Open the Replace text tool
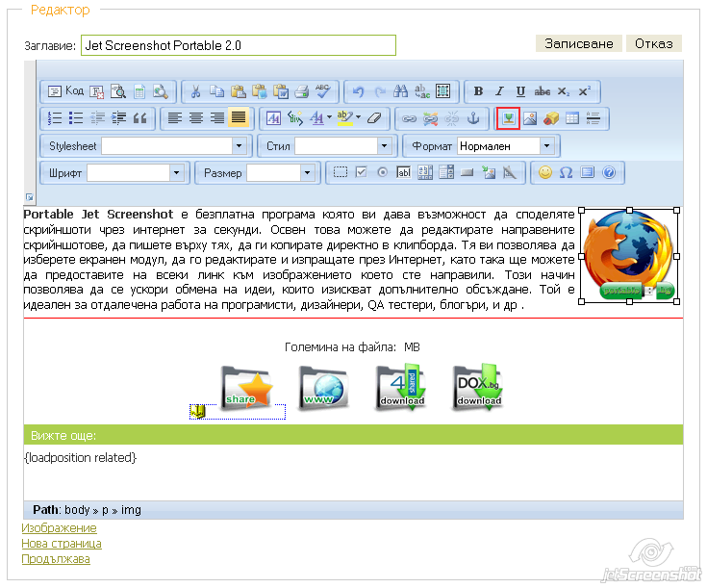The image size is (707, 588). click(x=422, y=91)
